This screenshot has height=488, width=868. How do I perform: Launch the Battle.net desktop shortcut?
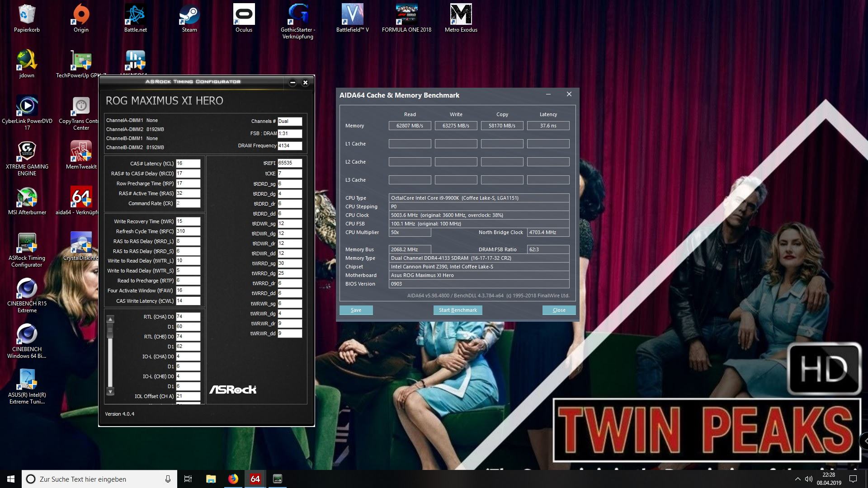pos(135,18)
